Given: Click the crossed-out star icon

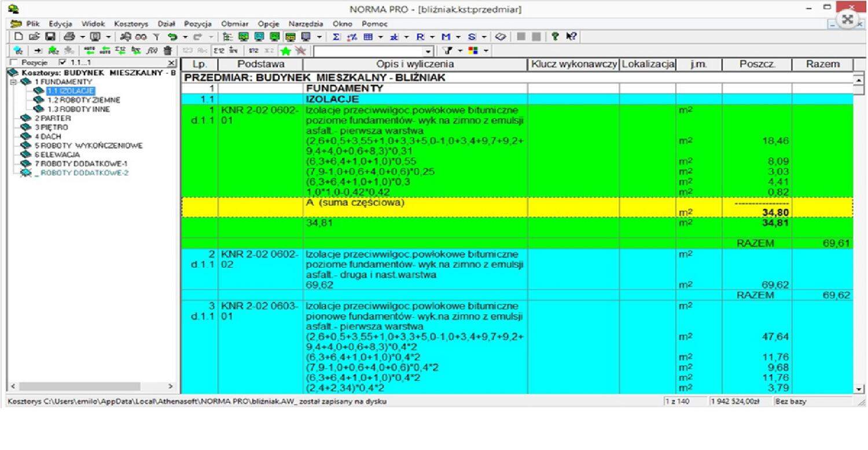Looking at the screenshot, I should click(300, 50).
